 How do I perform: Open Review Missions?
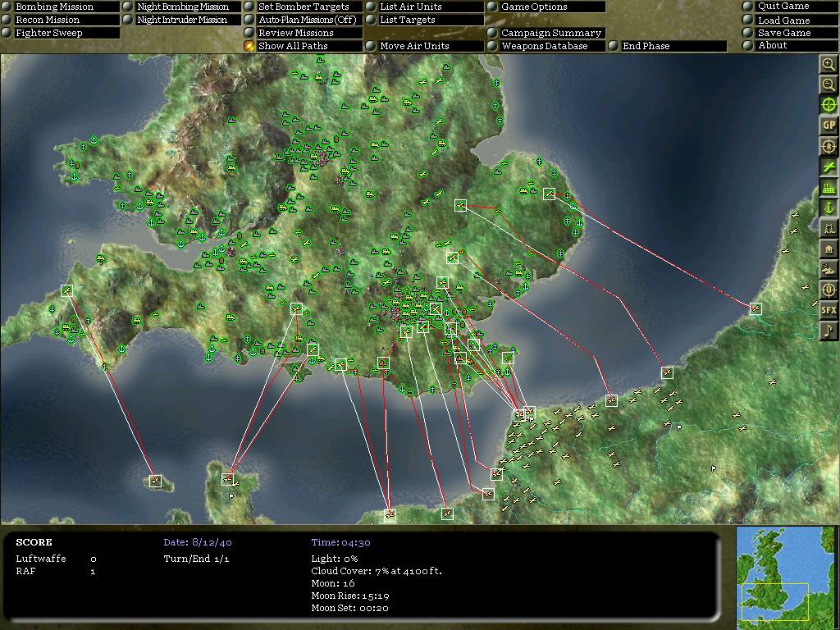tap(304, 33)
